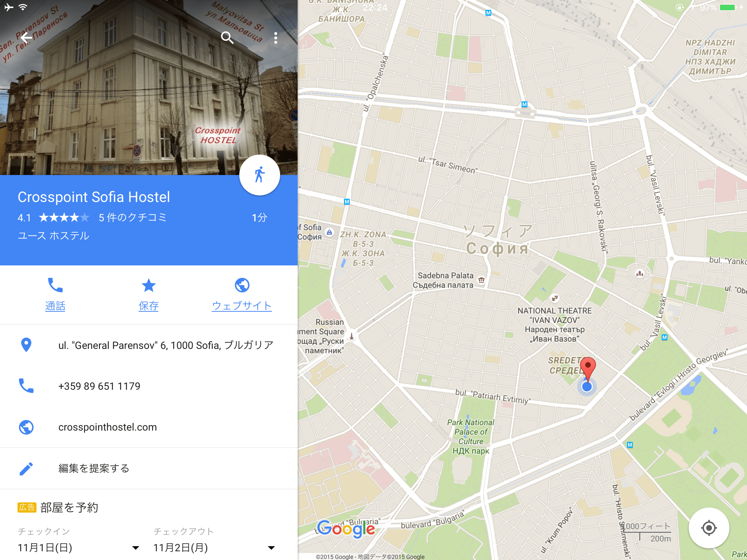Open the 5 件のクチコミ reviews

(x=133, y=218)
